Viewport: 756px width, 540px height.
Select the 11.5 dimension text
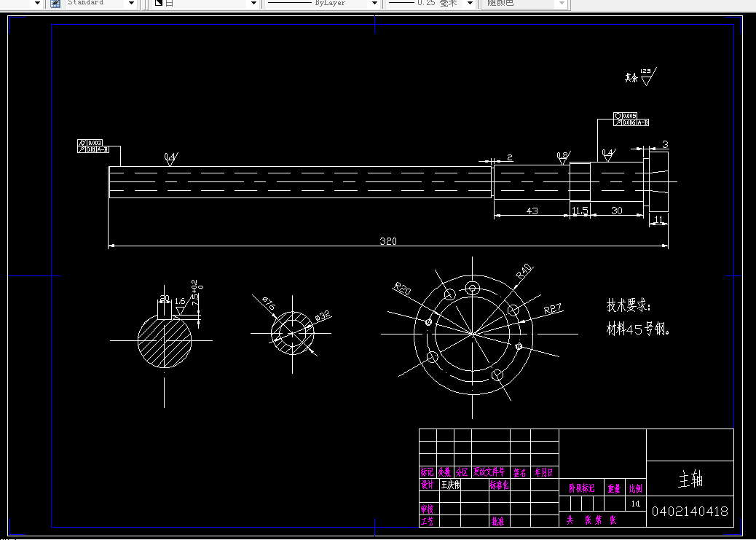[580, 211]
